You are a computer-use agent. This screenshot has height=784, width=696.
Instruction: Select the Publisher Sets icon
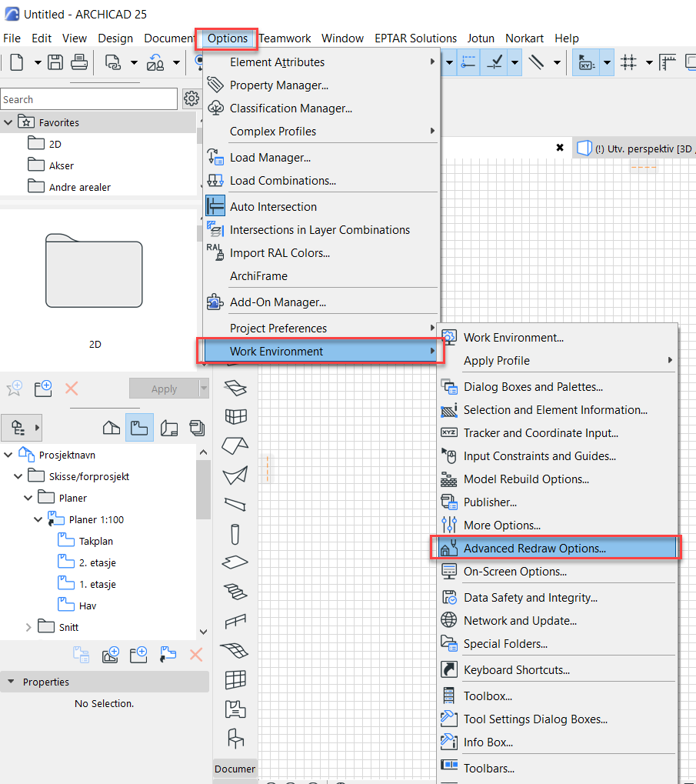click(x=197, y=428)
